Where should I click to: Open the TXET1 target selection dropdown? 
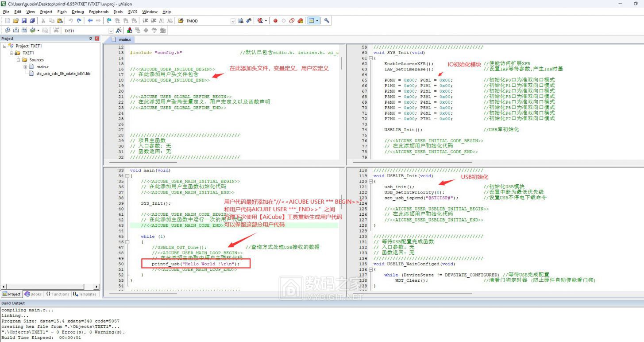[x=111, y=31]
